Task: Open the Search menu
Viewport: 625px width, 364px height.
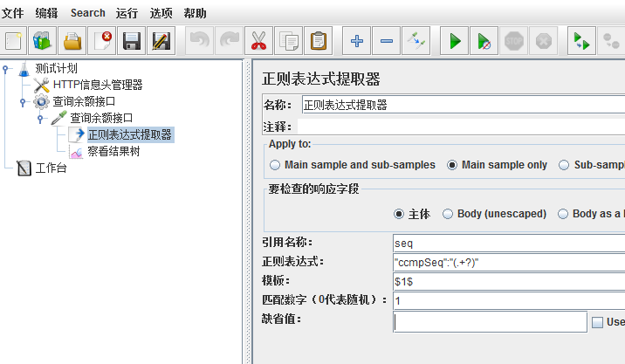Action: pyautogui.click(x=87, y=13)
